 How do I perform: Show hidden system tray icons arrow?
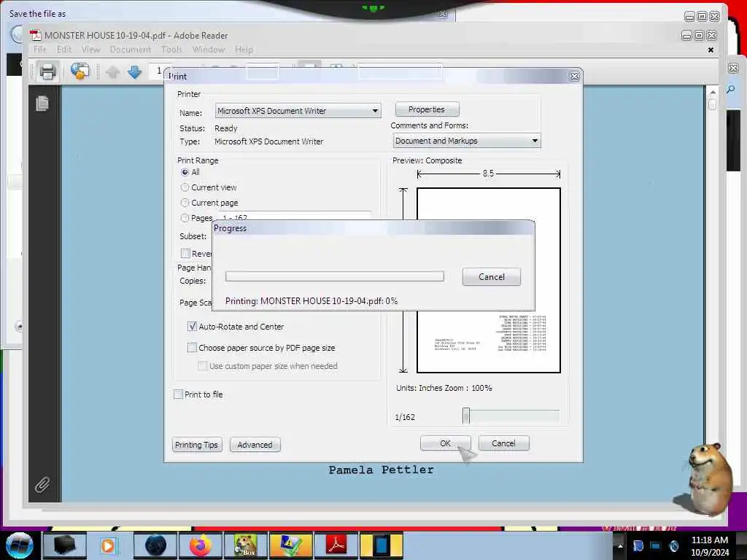(x=620, y=545)
